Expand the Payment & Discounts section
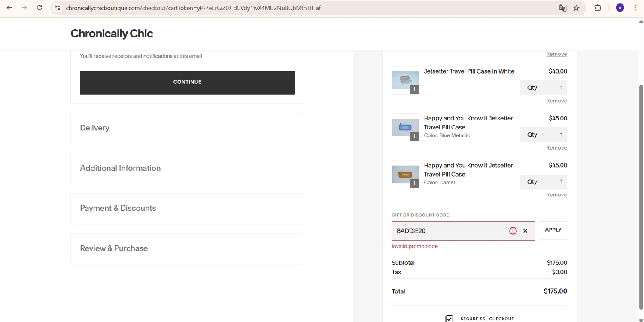The height and width of the screenshot is (322, 644). pyautogui.click(x=187, y=209)
